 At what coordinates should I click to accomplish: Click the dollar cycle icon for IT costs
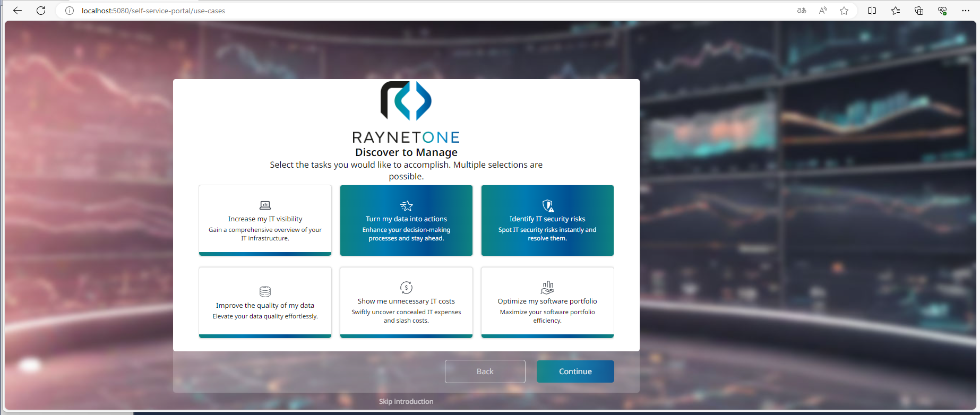click(406, 288)
